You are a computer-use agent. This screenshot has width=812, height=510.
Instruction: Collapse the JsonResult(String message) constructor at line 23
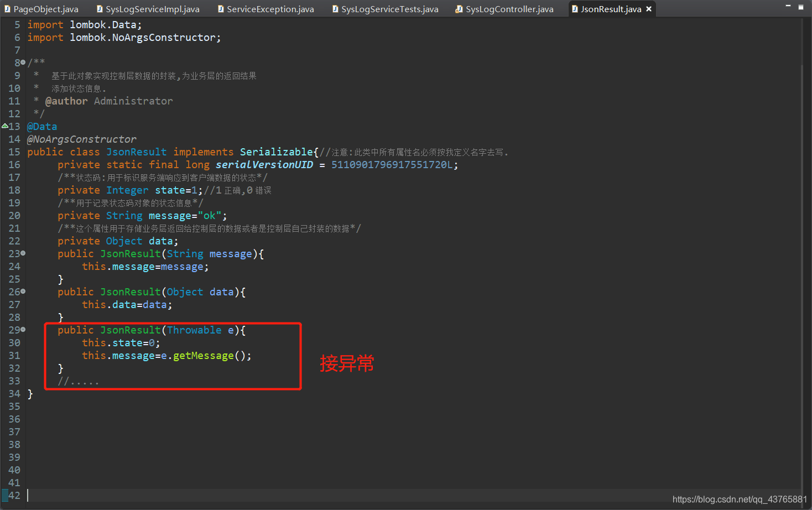tap(23, 253)
